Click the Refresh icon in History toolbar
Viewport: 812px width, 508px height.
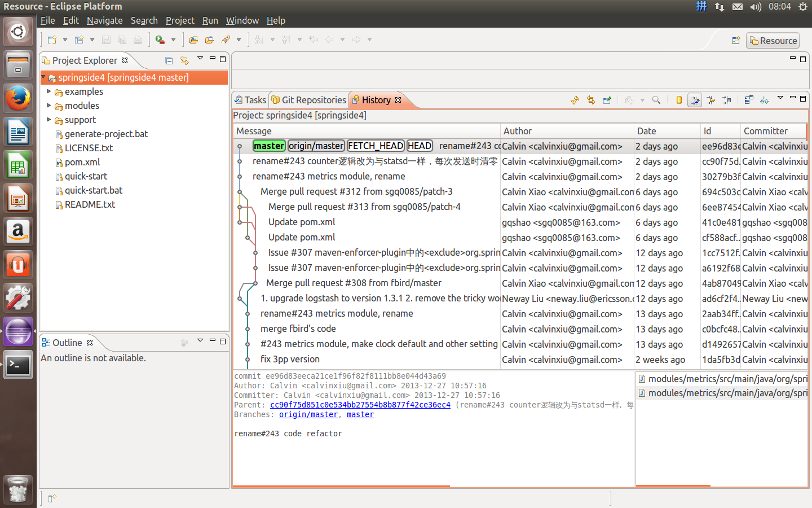(x=575, y=100)
